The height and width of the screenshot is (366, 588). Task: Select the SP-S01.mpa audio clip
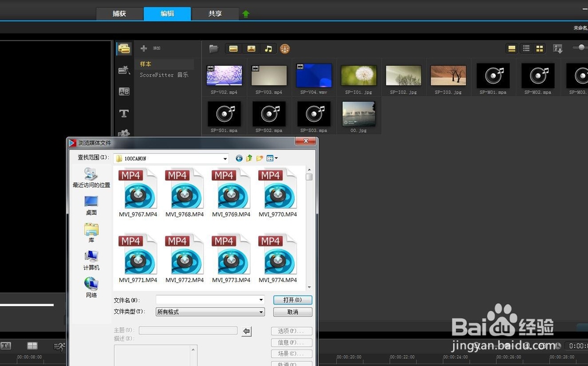click(224, 114)
